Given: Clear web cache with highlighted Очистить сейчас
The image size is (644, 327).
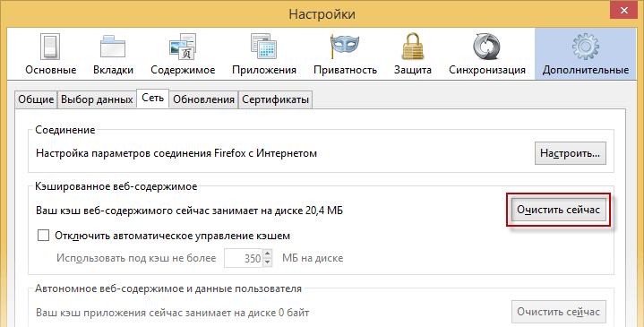Looking at the screenshot, I should (559, 210).
